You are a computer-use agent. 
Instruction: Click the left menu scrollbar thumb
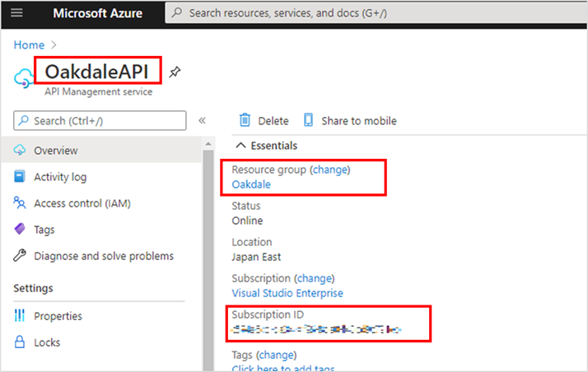point(208,258)
